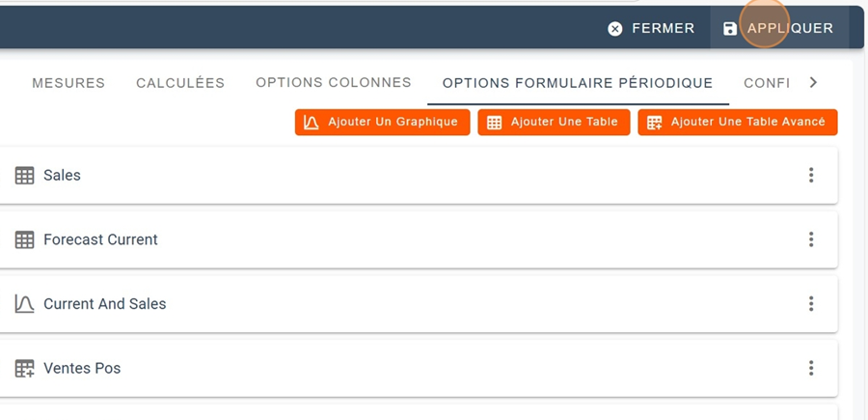Click Ajouter Une Table Avancé button

click(x=737, y=123)
